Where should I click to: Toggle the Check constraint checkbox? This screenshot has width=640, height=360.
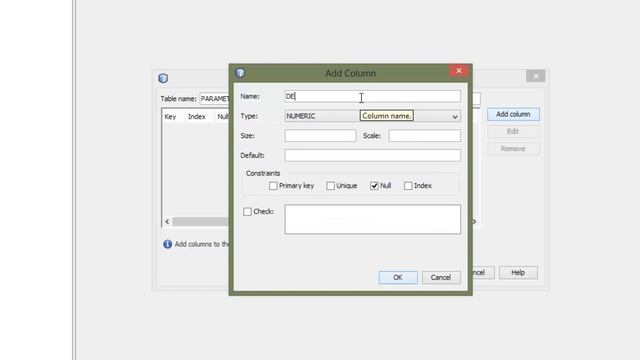pyautogui.click(x=247, y=211)
